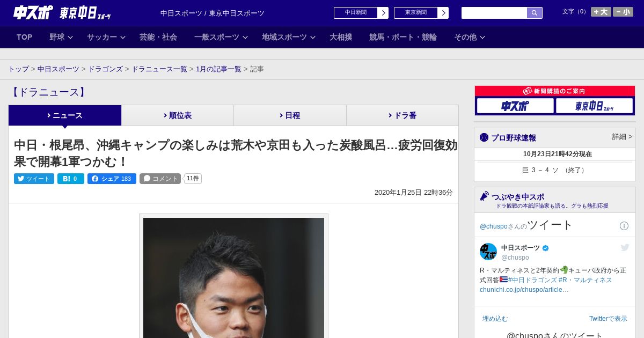Screen dimensions: 644x338
Task: Open 詳細 > for baseball scores
Action: [622, 137]
